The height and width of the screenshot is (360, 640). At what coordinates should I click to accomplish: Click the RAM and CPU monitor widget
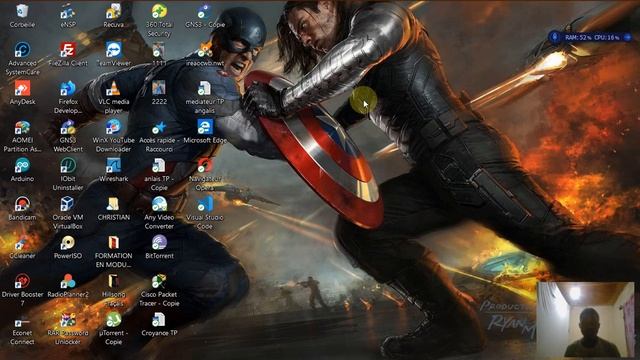tap(591, 37)
